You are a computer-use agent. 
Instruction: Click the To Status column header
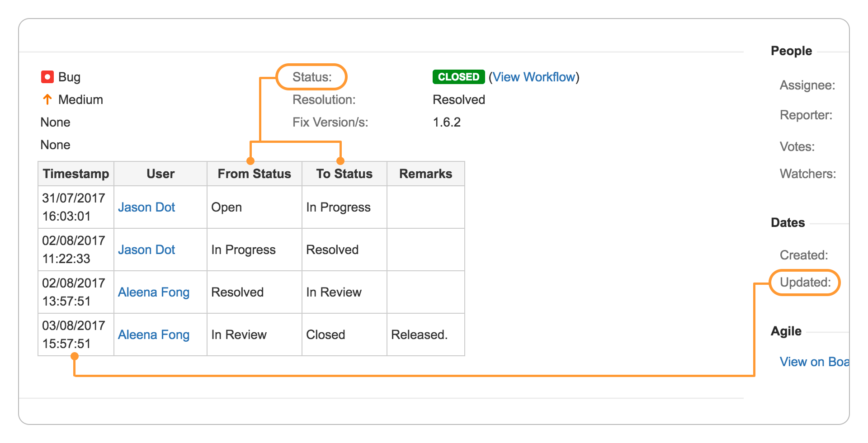(344, 174)
